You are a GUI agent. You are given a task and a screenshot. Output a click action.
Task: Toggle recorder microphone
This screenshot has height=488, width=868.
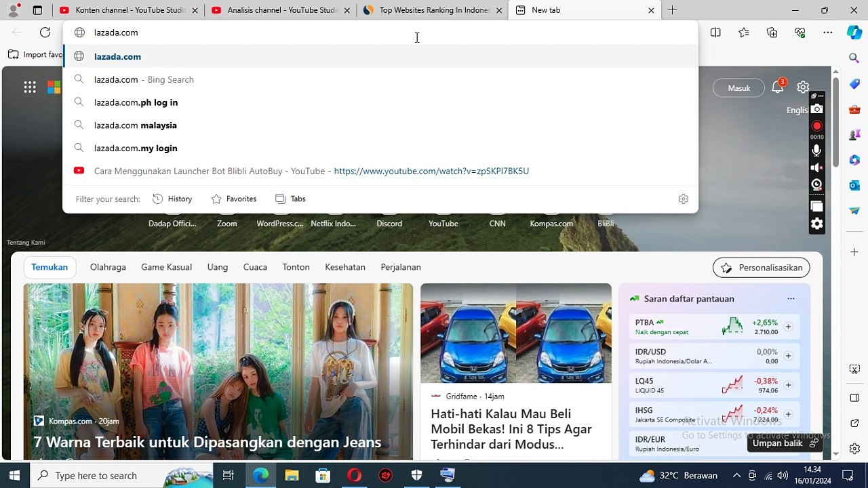817,150
